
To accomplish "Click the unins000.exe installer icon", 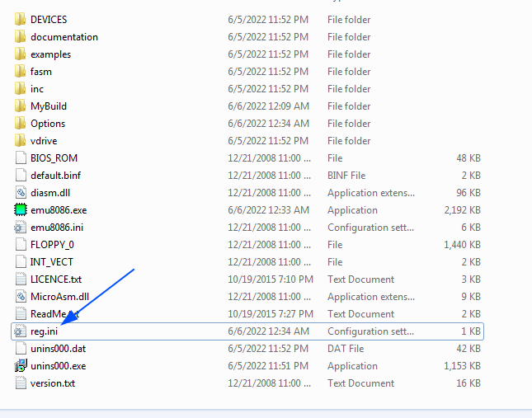I will point(21,366).
